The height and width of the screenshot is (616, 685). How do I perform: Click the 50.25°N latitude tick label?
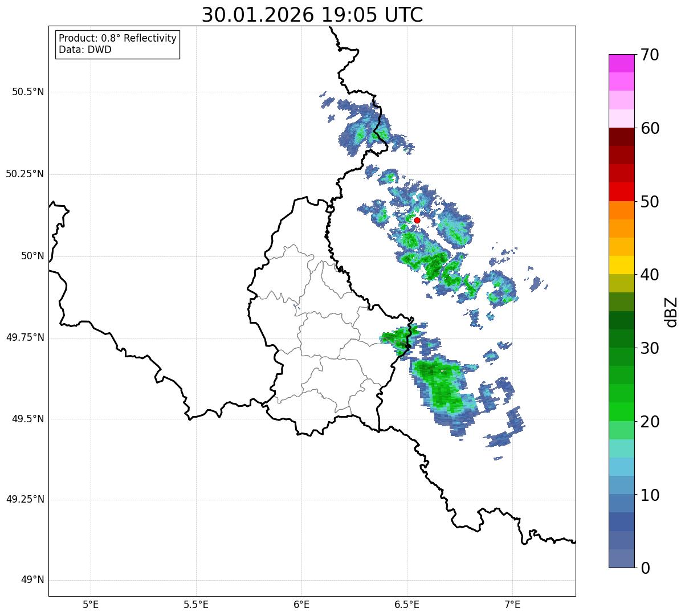[x=25, y=174]
